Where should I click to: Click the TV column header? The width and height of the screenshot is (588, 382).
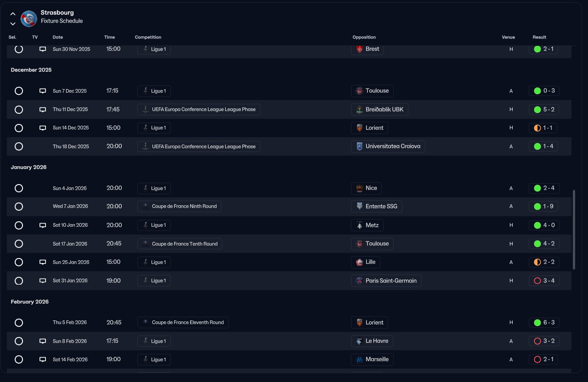[35, 37]
